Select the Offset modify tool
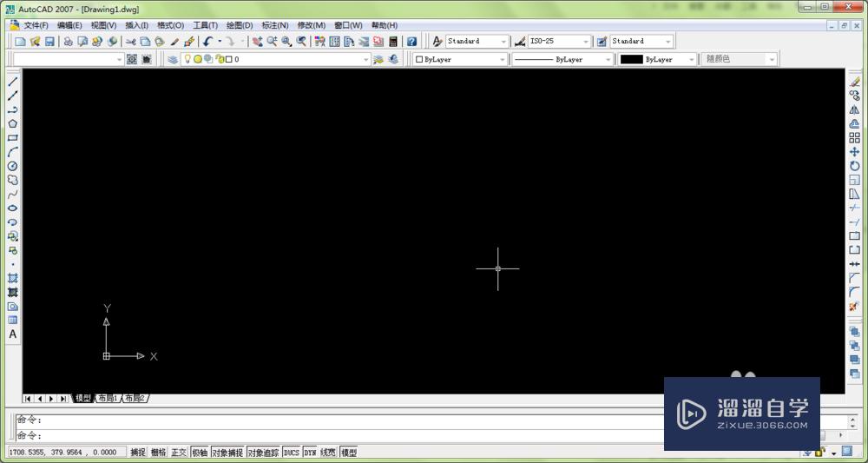The height and width of the screenshot is (463, 868). click(x=855, y=123)
